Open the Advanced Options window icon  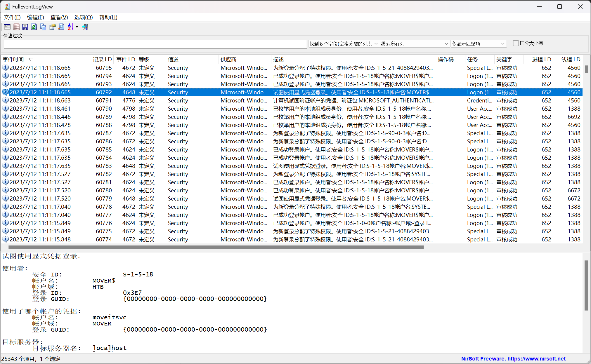point(7,27)
